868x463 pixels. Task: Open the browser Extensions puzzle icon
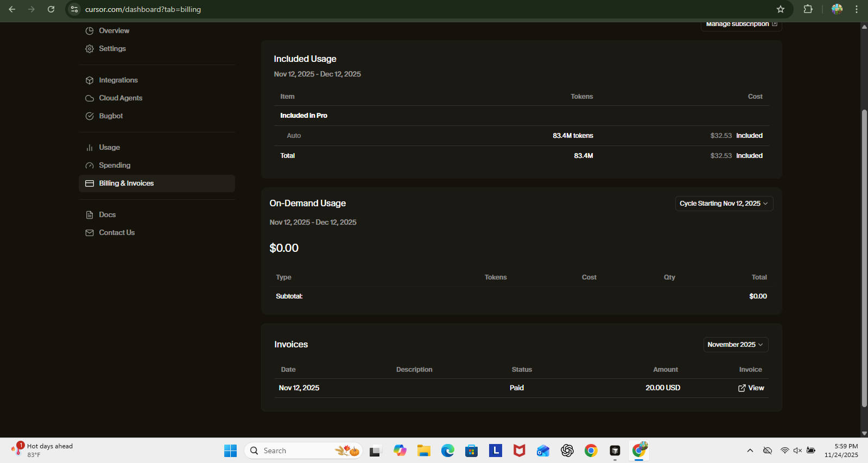808,9
